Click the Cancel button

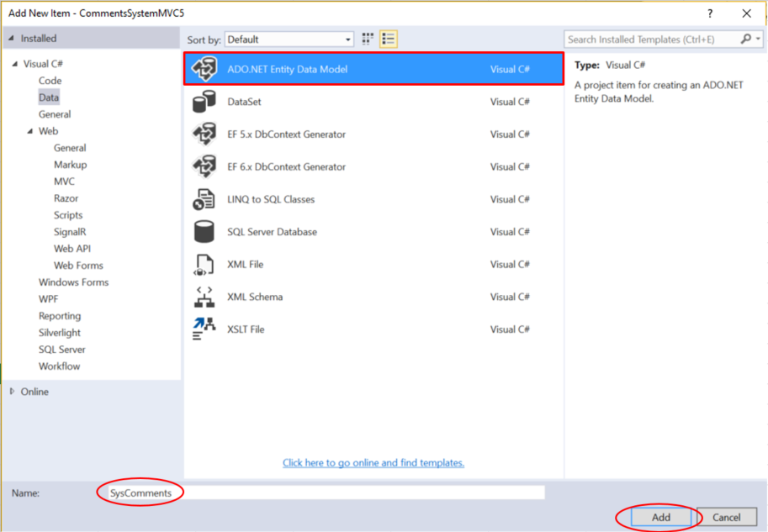(727, 517)
